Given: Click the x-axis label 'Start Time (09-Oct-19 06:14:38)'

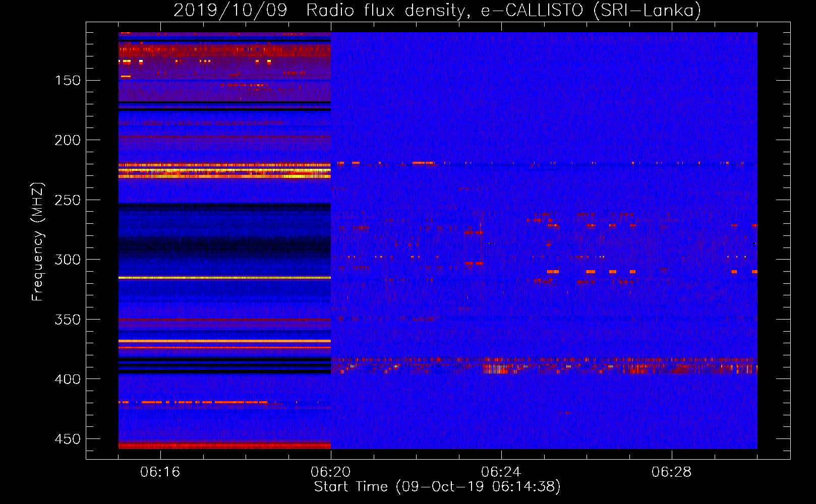Looking at the screenshot, I should (x=437, y=487).
